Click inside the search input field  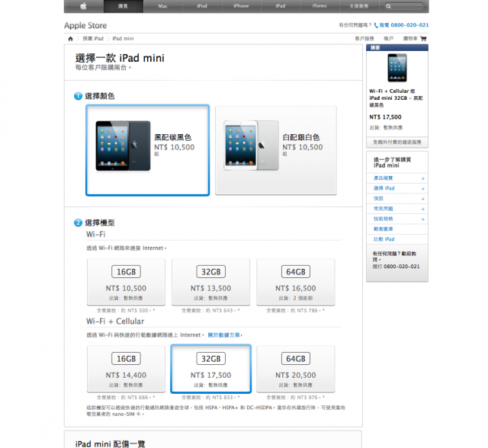point(404,6)
